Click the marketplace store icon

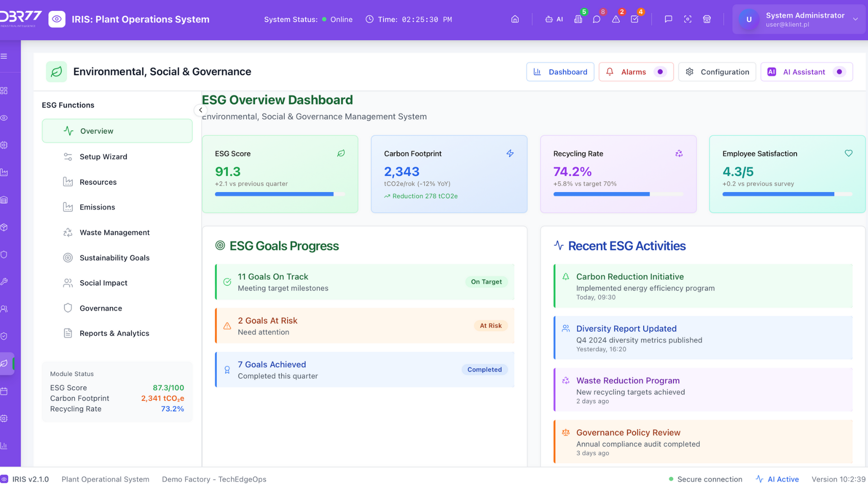click(x=707, y=19)
